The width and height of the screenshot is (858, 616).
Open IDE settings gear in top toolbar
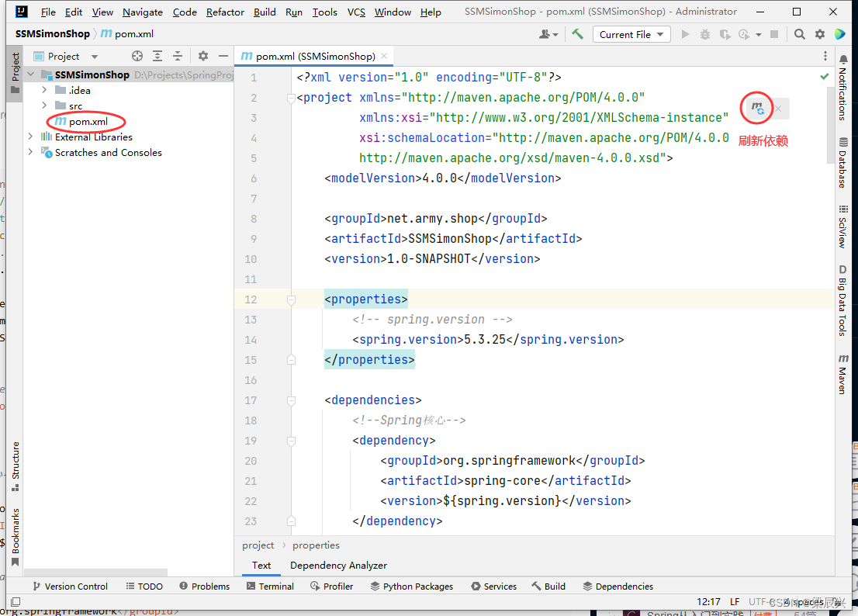[820, 34]
